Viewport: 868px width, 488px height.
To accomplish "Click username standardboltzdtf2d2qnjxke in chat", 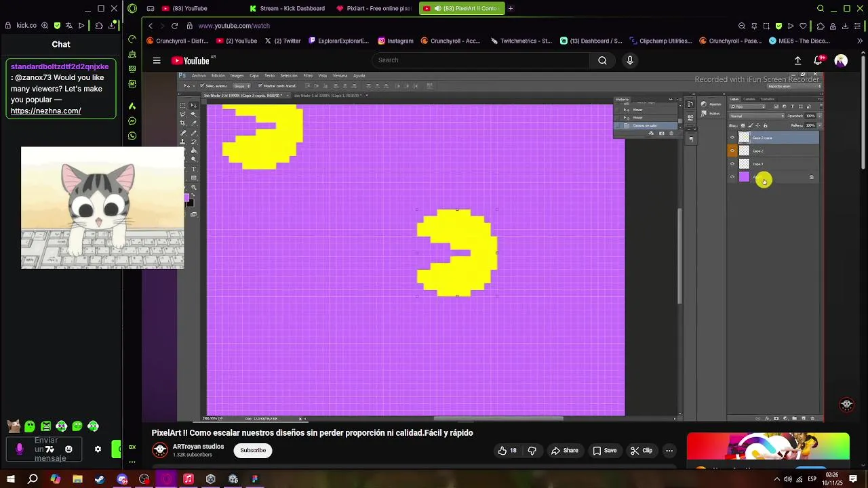I will point(60,67).
